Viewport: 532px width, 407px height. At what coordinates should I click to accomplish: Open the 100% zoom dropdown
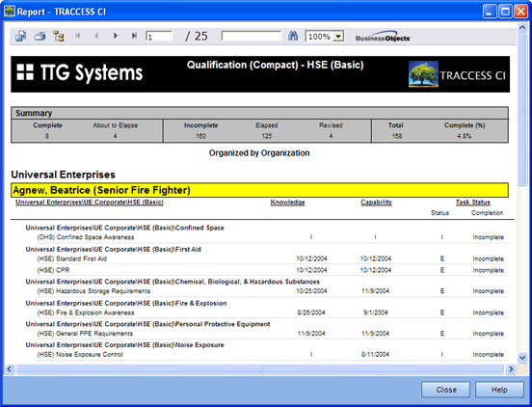(x=338, y=37)
